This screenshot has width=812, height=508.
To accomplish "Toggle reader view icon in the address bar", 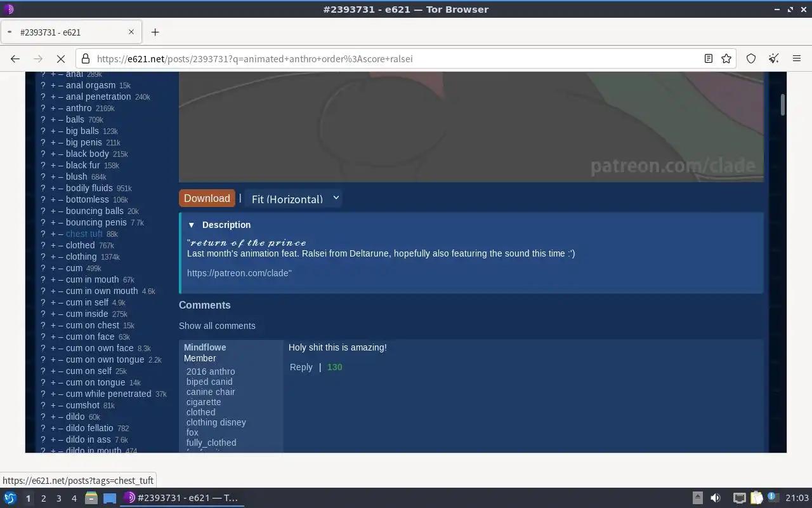I will point(709,58).
